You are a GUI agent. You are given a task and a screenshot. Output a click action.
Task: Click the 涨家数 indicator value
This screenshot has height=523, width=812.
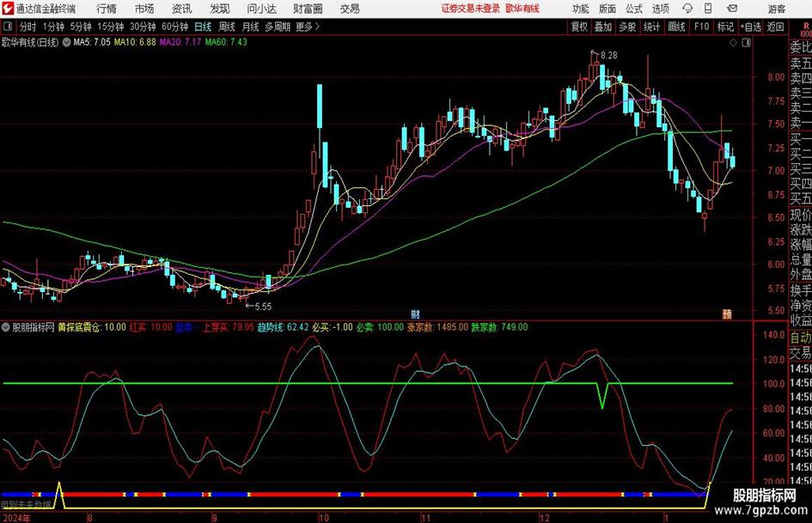pyautogui.click(x=437, y=327)
